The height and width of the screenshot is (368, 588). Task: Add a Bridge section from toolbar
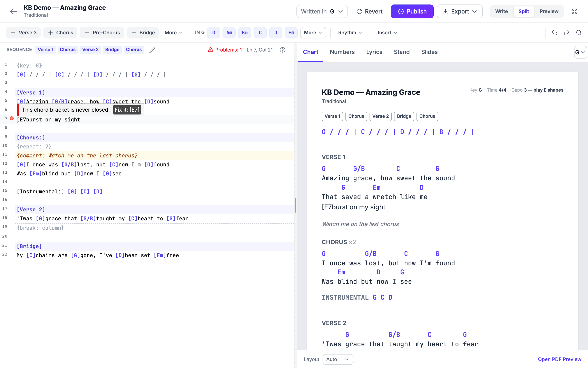[143, 33]
